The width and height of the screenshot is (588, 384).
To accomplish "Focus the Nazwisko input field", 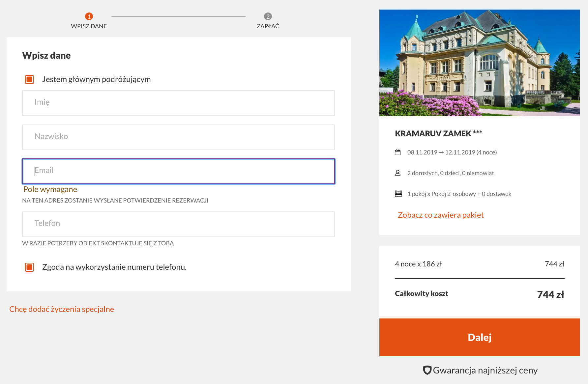I will click(x=178, y=137).
